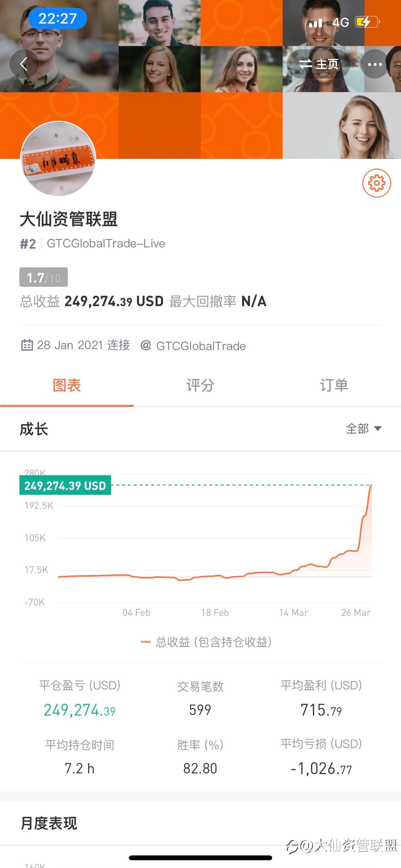Switch to the 图表 tab
This screenshot has width=401, height=868.
[67, 386]
